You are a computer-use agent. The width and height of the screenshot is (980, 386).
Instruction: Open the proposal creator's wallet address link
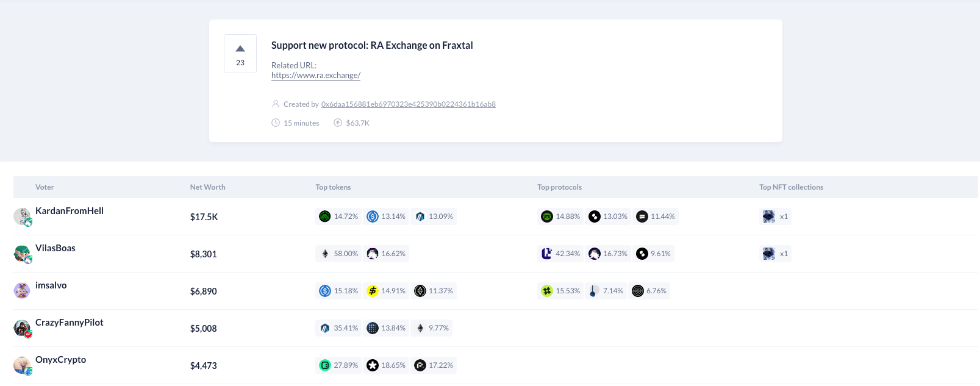408,104
